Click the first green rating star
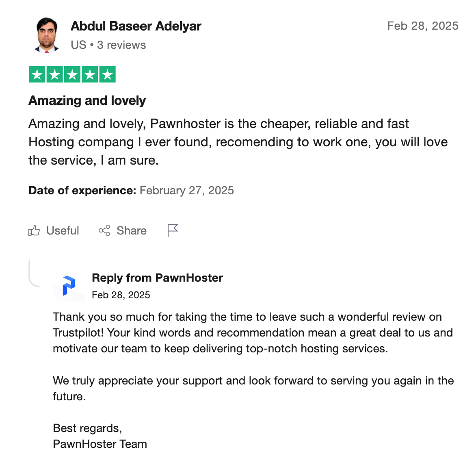476x469 pixels. tap(37, 75)
